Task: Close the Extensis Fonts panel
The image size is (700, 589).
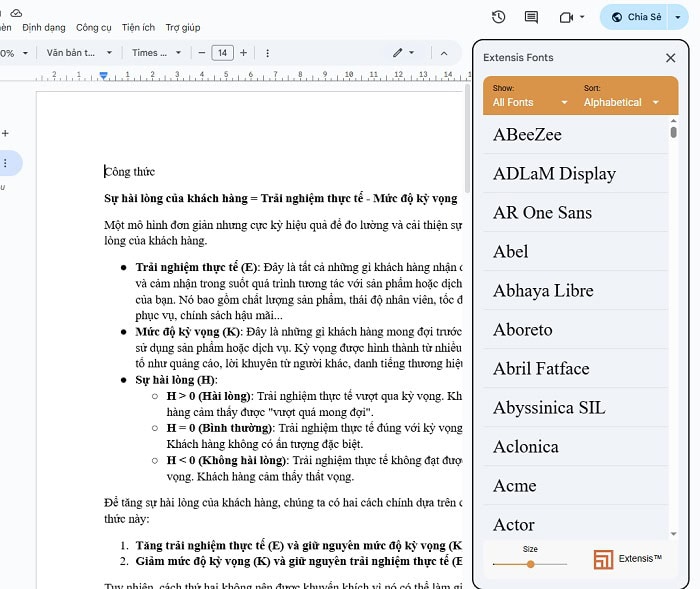Action: pos(671,58)
